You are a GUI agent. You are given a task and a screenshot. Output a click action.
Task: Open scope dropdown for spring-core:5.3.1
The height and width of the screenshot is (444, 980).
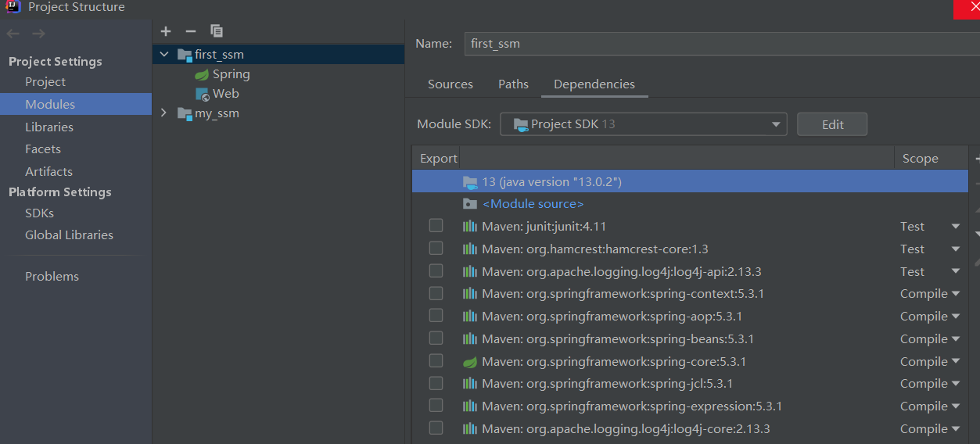point(955,362)
